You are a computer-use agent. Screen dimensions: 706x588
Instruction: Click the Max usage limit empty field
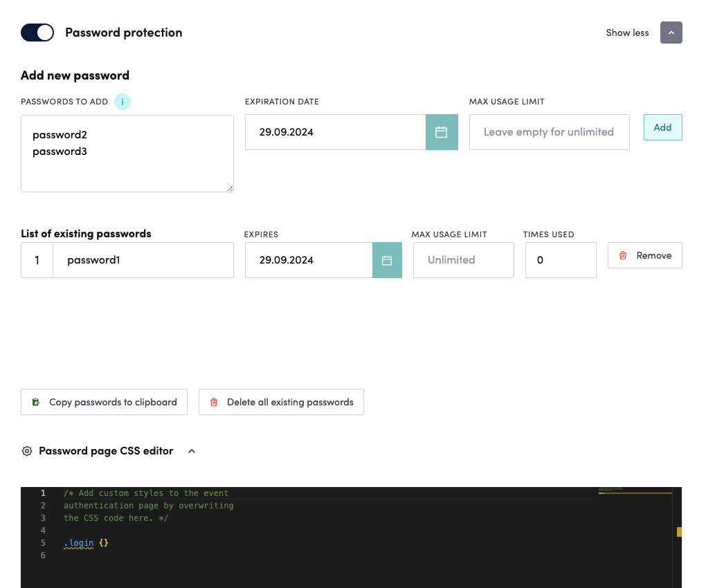549,131
